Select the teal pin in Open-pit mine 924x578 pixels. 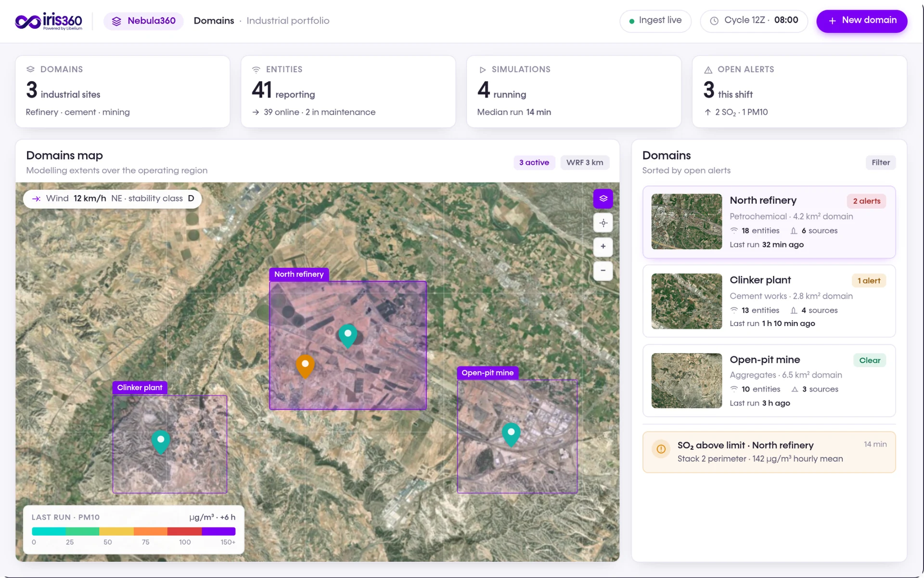coord(511,434)
